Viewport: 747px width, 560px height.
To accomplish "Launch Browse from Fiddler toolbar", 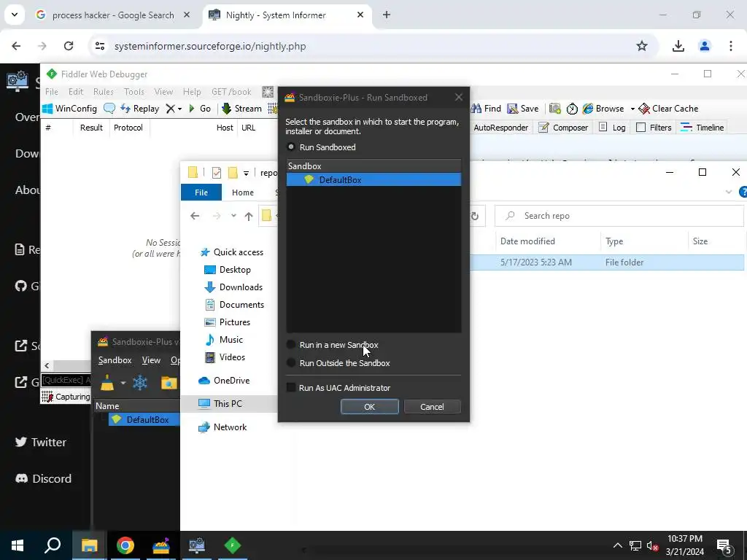I will [603, 109].
